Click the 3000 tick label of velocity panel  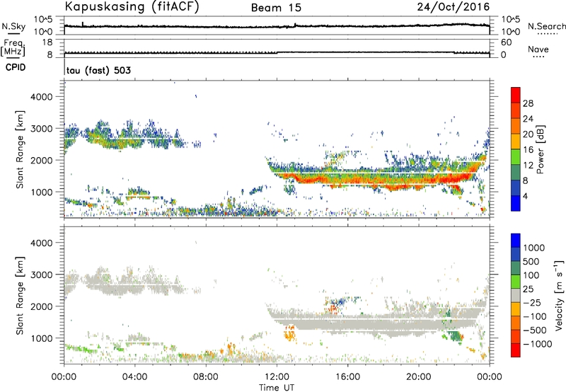[x=41, y=275]
